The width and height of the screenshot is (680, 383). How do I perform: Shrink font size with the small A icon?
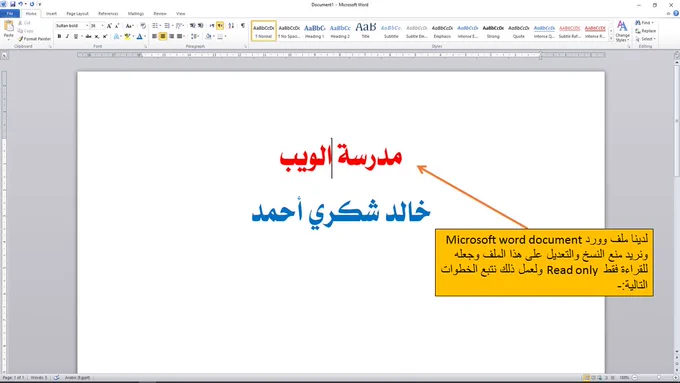click(117, 26)
